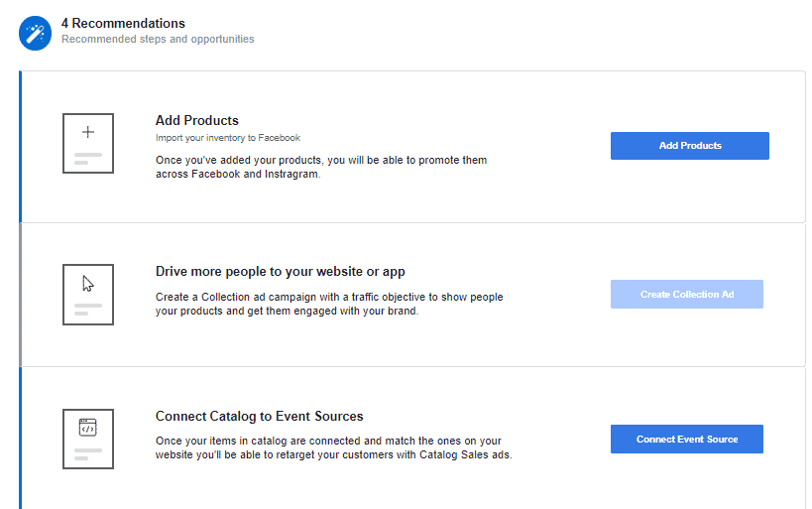Select the '4 Recommendations' heading
Viewport: 812px width, 509px height.
point(123,23)
